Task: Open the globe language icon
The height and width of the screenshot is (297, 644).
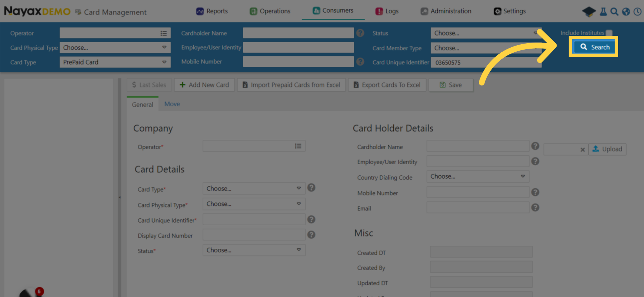Action: (626, 12)
